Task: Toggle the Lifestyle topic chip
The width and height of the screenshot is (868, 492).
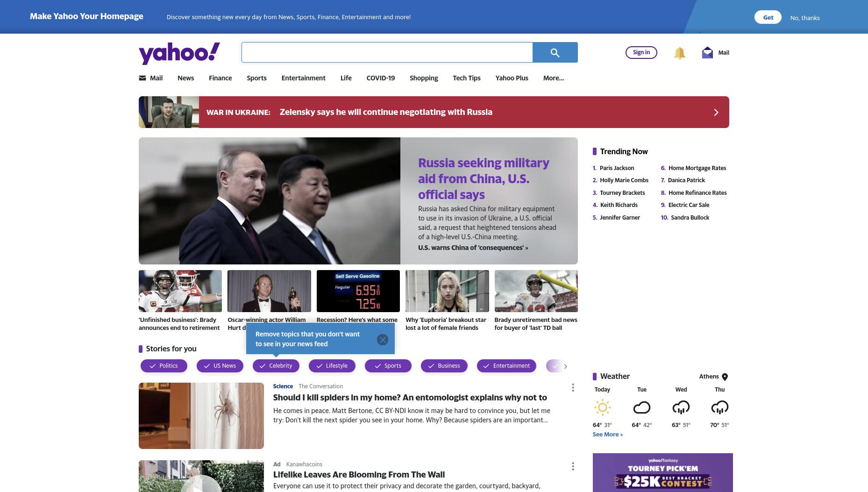Action: pyautogui.click(x=332, y=366)
